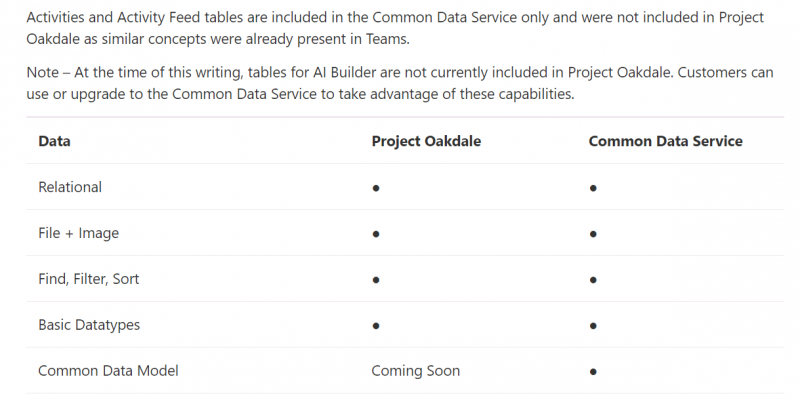Click File + Image bullet under Common Data Service
The image size is (800, 400).
click(x=593, y=234)
